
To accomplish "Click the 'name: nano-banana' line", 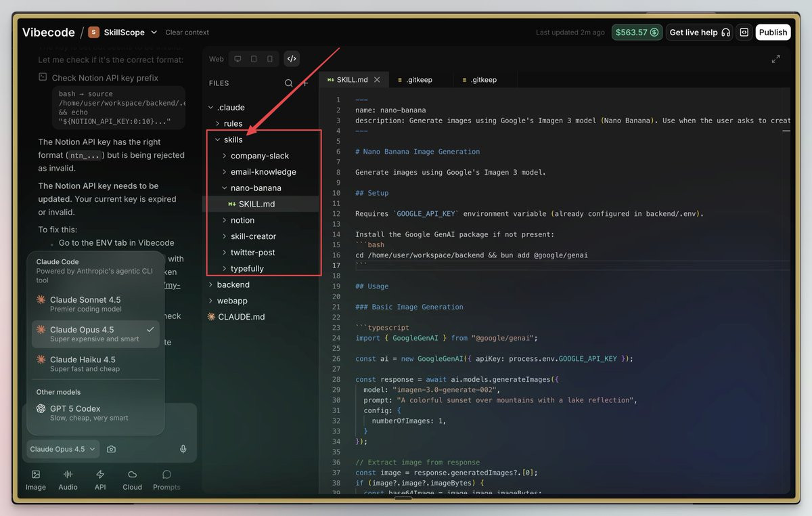I will click(x=390, y=110).
